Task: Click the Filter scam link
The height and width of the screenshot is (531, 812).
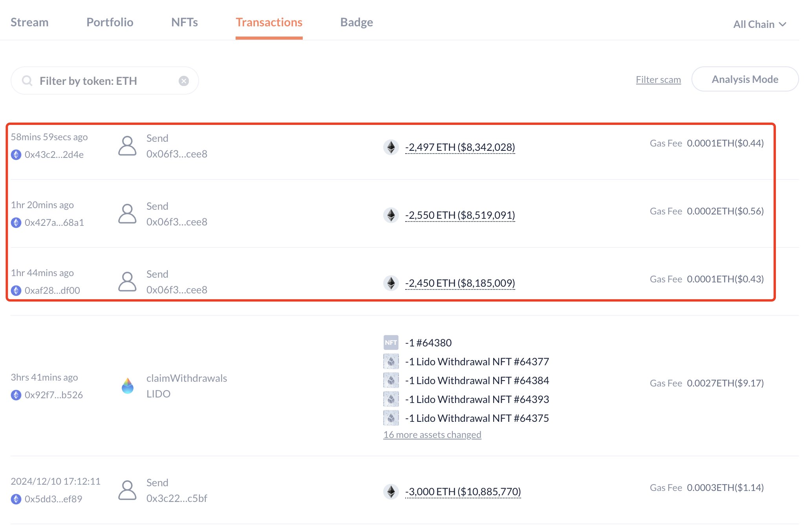Action: tap(658, 80)
